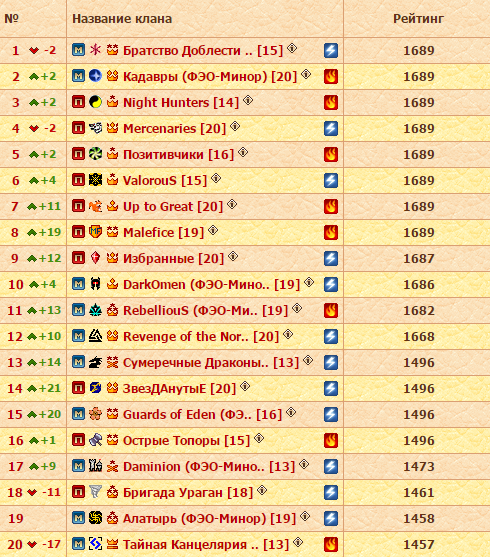Click the yin-yang emblem of Night Hunters
Viewport: 490px width, 557px height.
pos(95,102)
